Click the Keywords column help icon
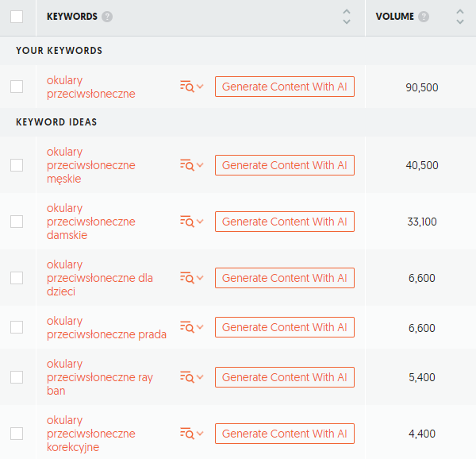The height and width of the screenshot is (459, 476). (107, 17)
